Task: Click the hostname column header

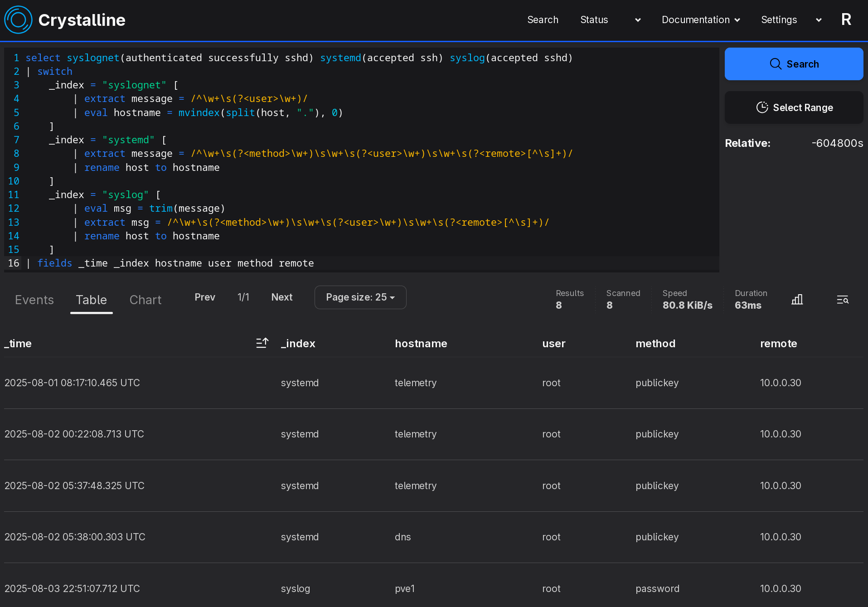Action: pos(421,344)
